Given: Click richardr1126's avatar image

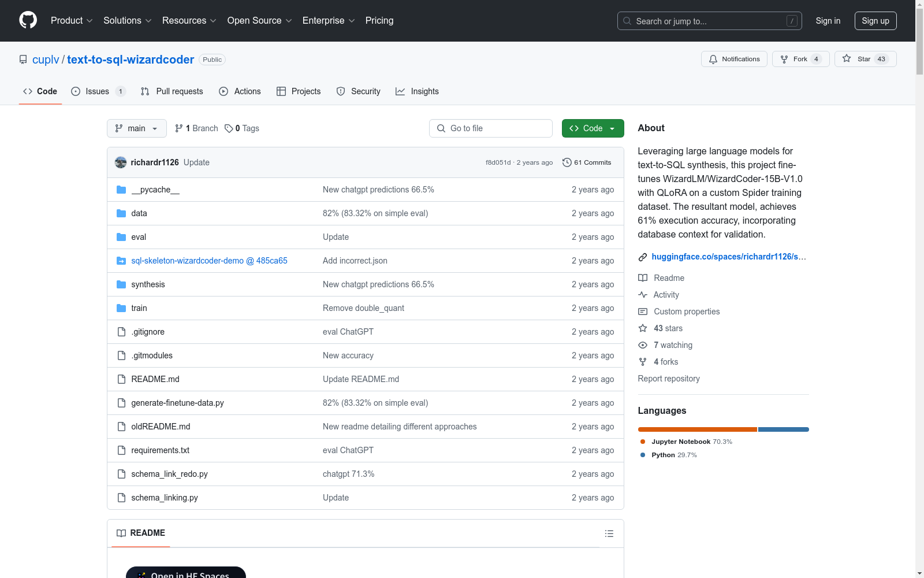Looking at the screenshot, I should 121,162.
